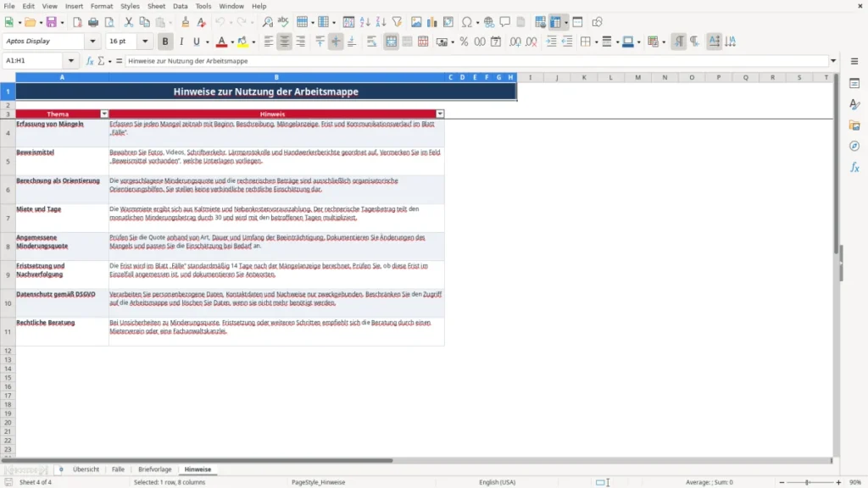This screenshot has height=488, width=868.
Task: Toggle Center Horizontally alignment
Action: [x=285, y=42]
